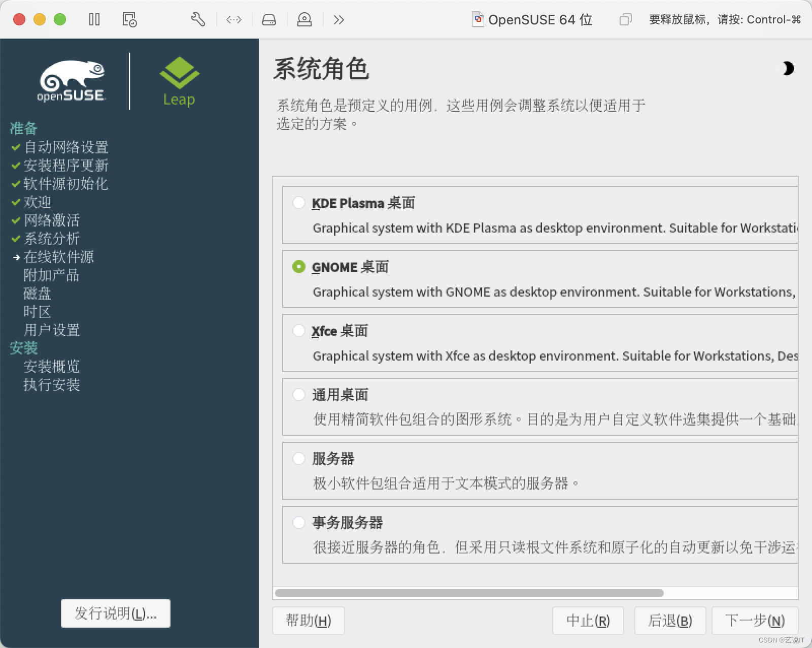Click the green Leap logo
Screen dimensions: 812x648
pyautogui.click(x=179, y=81)
